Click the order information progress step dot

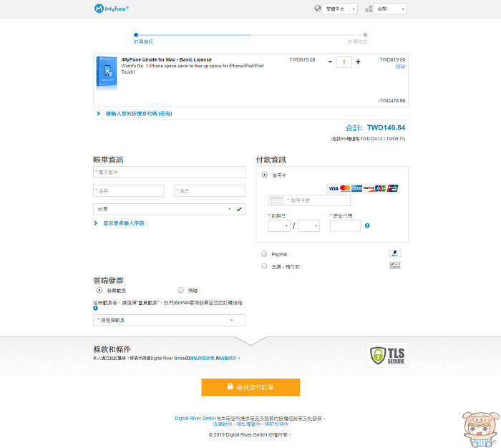pyautogui.click(x=136, y=35)
